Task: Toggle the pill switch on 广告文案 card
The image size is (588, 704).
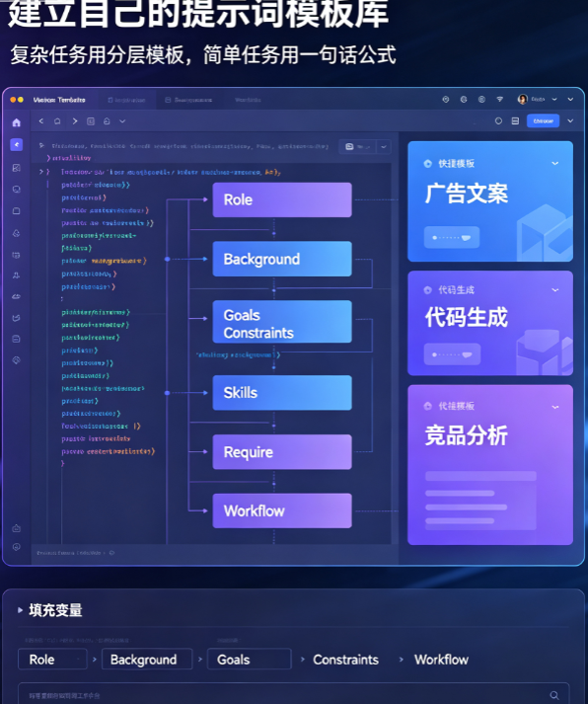Action: pyautogui.click(x=452, y=238)
